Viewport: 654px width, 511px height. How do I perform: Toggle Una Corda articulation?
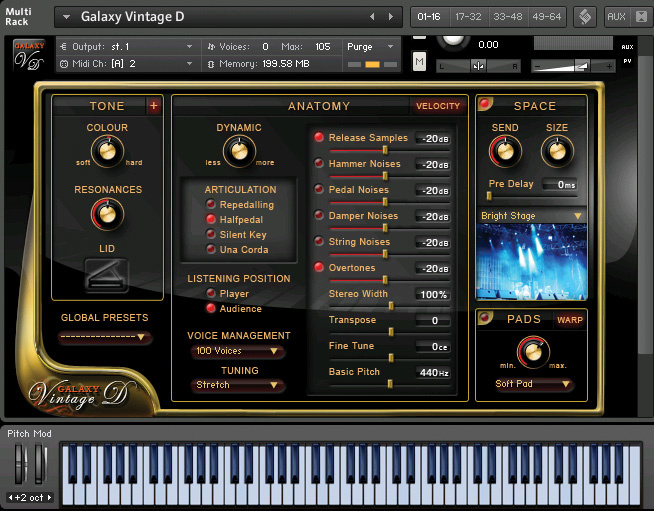(x=211, y=250)
